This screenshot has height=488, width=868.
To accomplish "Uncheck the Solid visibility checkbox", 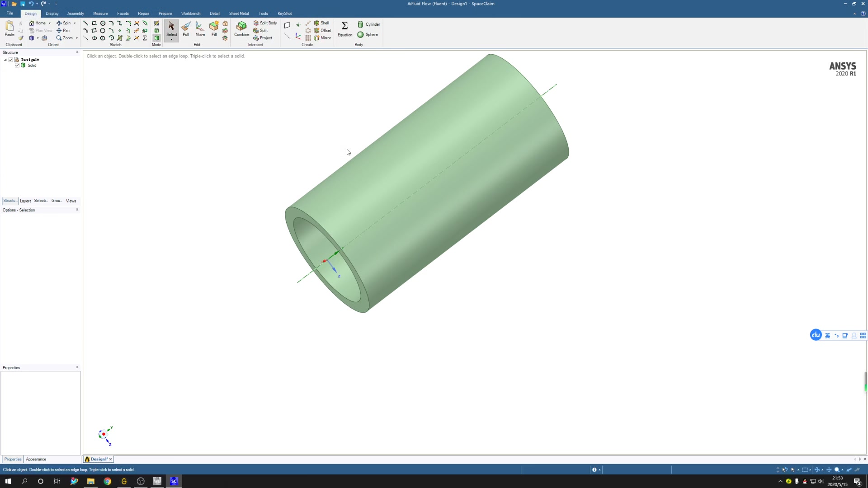I will (x=17, y=66).
